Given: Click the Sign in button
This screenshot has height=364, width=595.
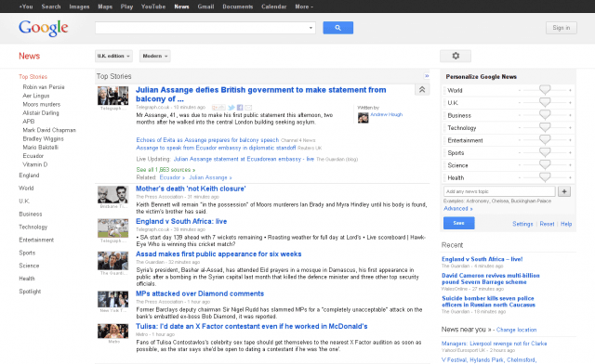Looking at the screenshot, I should coord(562,28).
